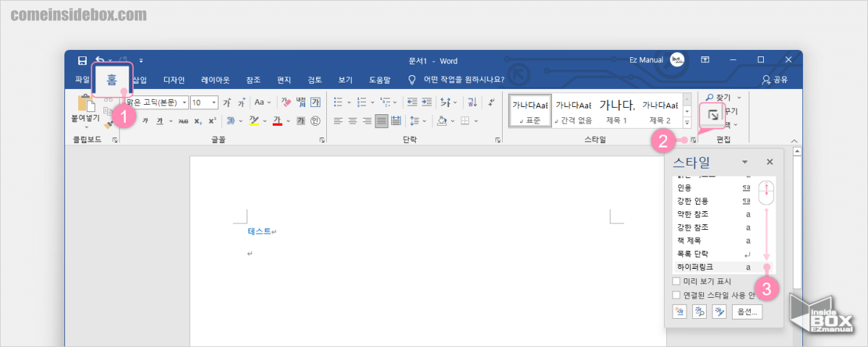Image resolution: width=868 pixels, height=347 pixels.
Task: Open the font name dropdown 맑은 고딕(본문)
Action: 185,103
